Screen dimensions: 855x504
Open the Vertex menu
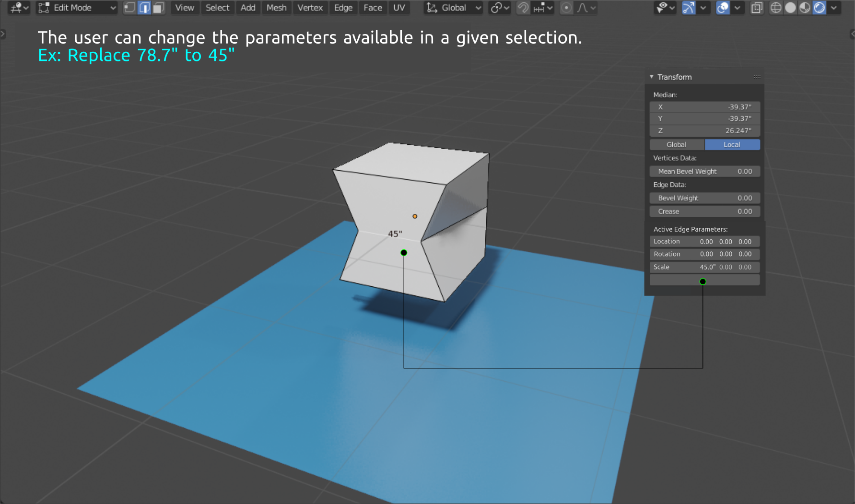click(310, 8)
